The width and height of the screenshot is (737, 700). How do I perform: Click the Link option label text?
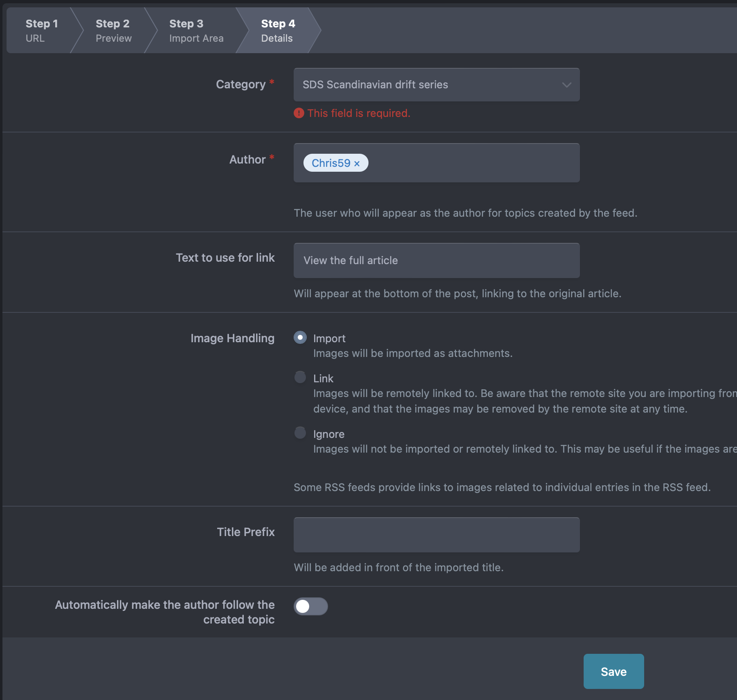[x=324, y=379]
